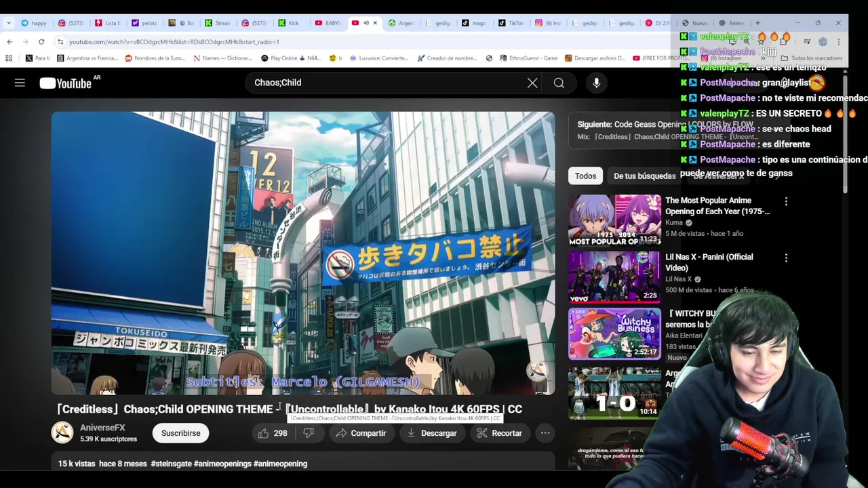
Task: Click the #animeopening hashtag
Action: pos(280,464)
